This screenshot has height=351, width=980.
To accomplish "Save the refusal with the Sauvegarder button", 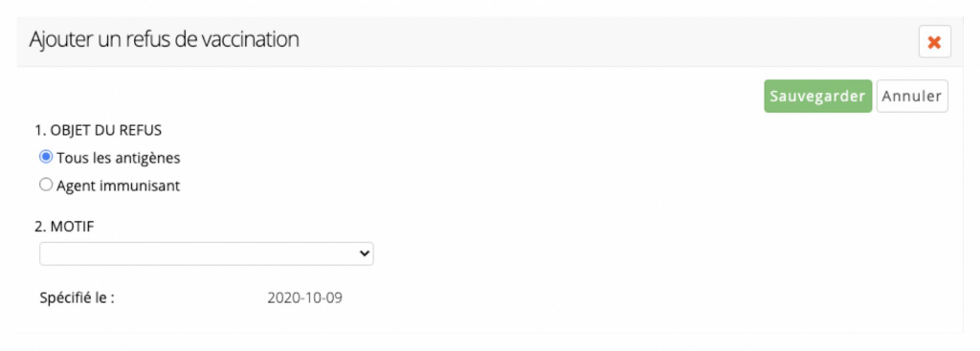I will coord(817,97).
